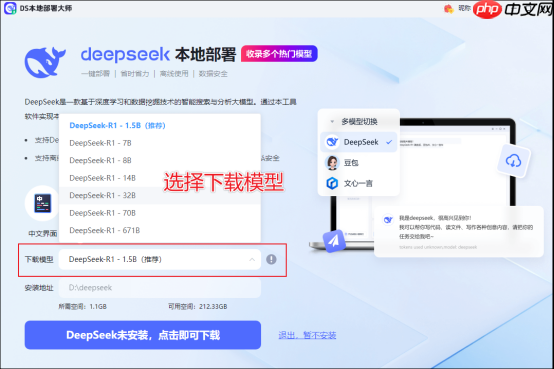
Task: Click the paper plane send icon
Action: point(334,241)
